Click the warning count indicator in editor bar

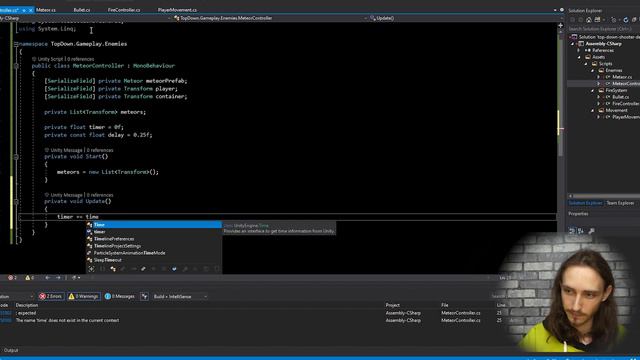(x=29, y=278)
